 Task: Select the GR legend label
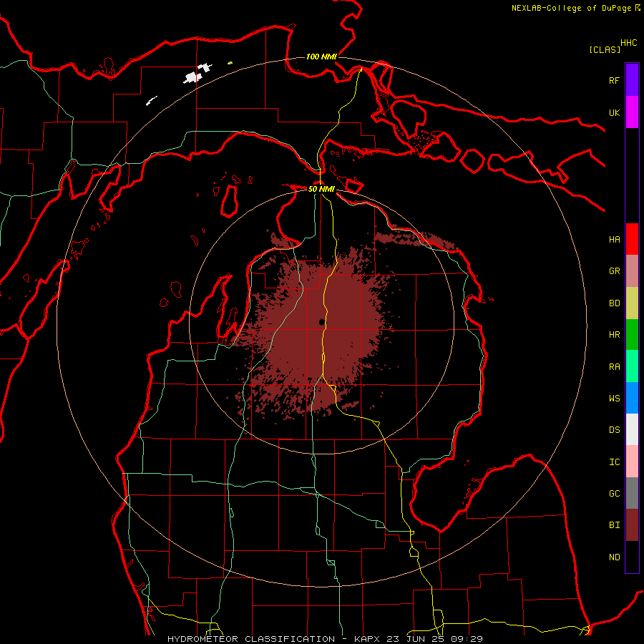(x=614, y=271)
